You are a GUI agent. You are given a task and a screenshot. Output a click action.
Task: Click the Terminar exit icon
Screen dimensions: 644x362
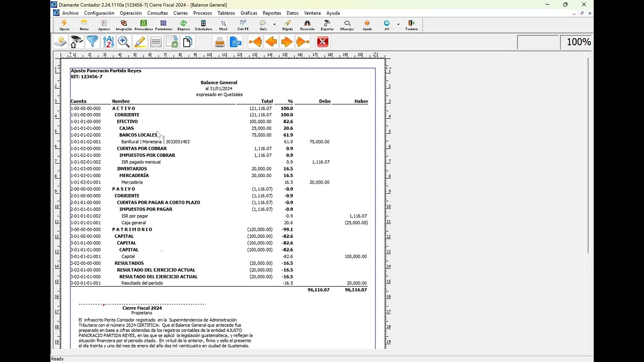pyautogui.click(x=412, y=25)
